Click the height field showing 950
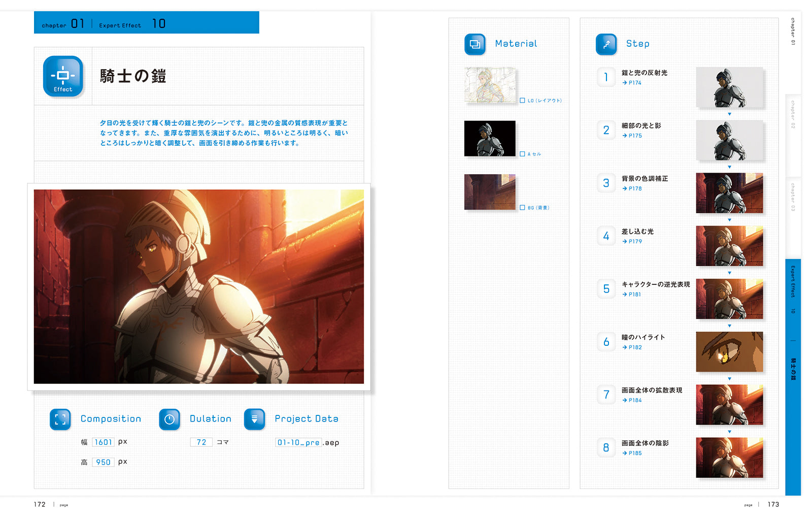 (x=103, y=462)
